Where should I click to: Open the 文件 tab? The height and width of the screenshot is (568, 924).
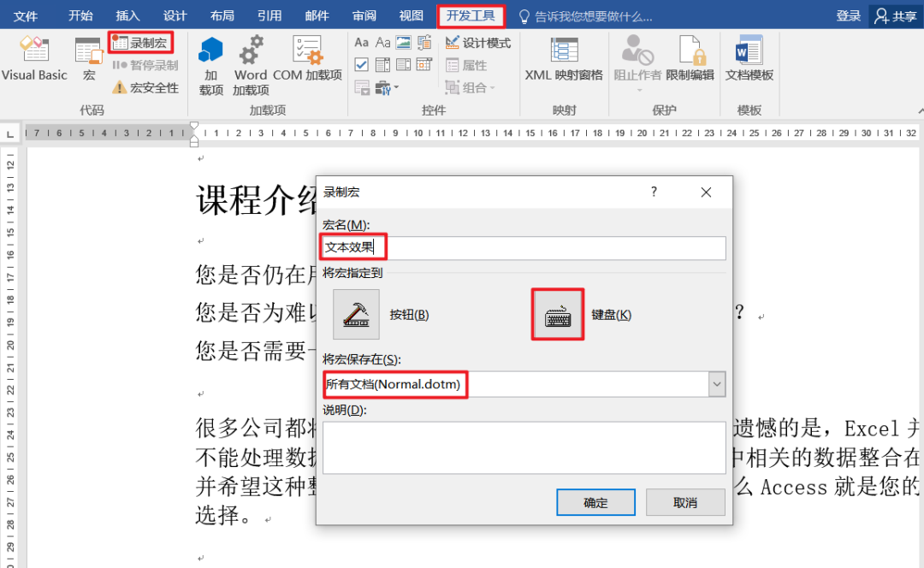(x=26, y=16)
